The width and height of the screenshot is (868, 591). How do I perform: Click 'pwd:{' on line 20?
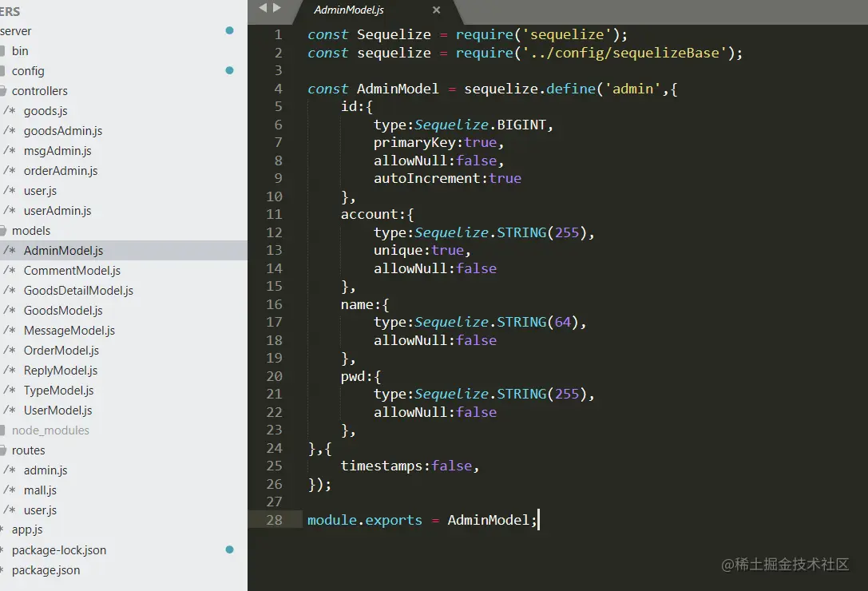[361, 377]
